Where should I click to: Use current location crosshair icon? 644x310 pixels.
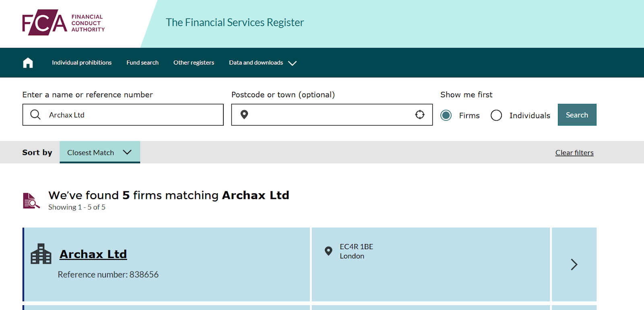click(x=420, y=115)
